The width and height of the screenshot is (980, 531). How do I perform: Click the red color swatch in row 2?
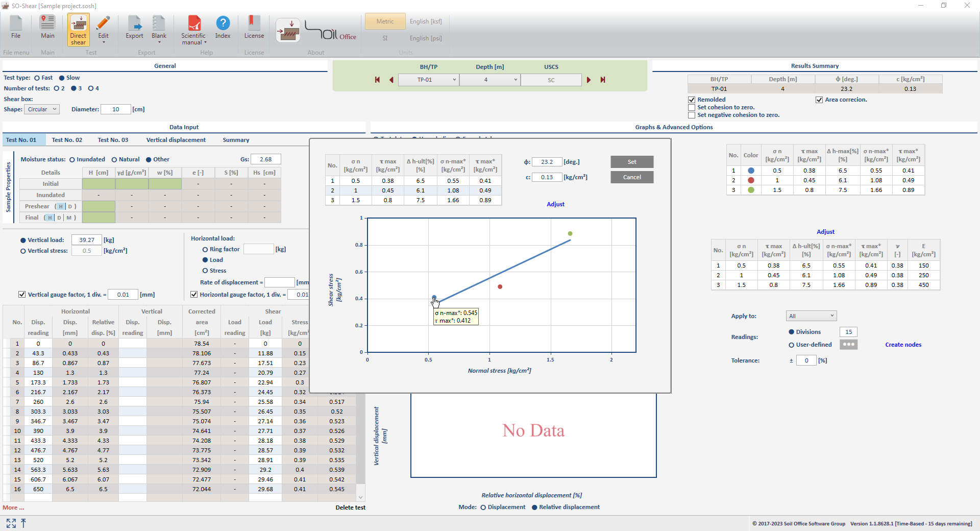point(751,180)
